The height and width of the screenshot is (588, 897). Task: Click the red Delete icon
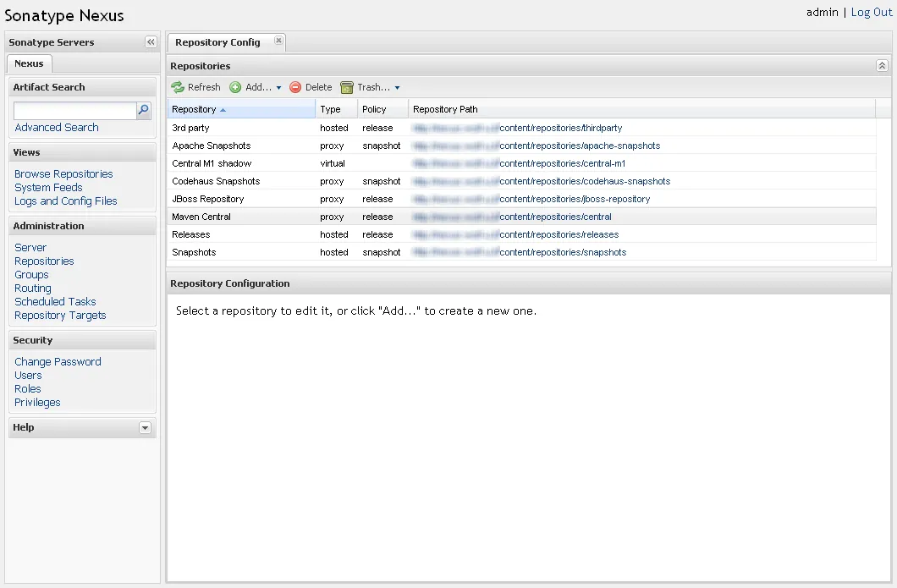coord(295,87)
